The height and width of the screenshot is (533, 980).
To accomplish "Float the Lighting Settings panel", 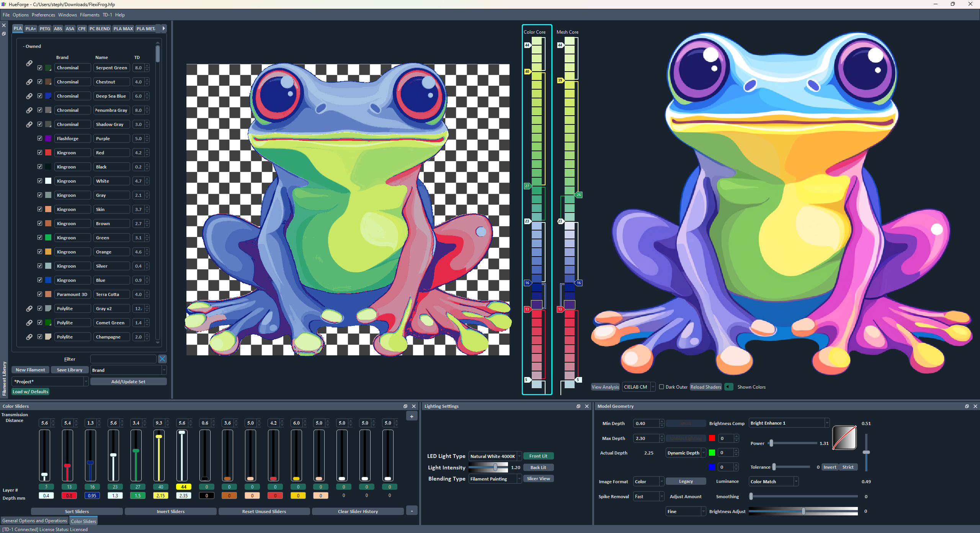I will click(x=578, y=406).
